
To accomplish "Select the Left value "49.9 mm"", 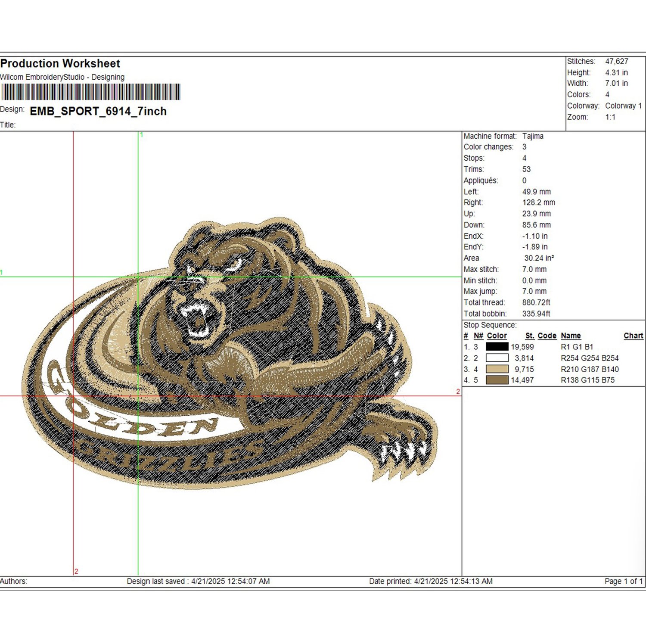I will click(537, 192).
